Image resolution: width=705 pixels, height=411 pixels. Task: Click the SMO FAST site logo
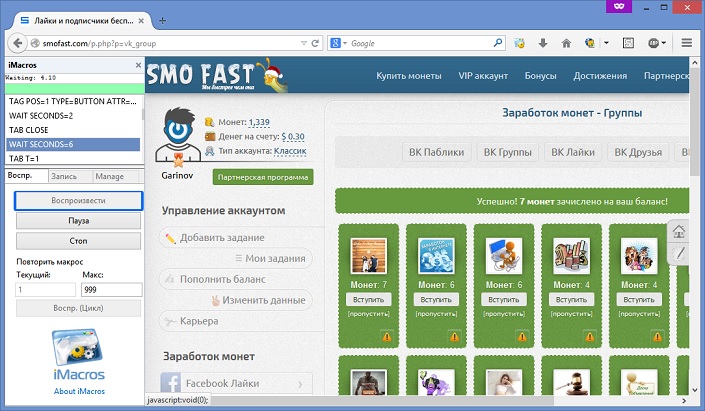point(216,75)
